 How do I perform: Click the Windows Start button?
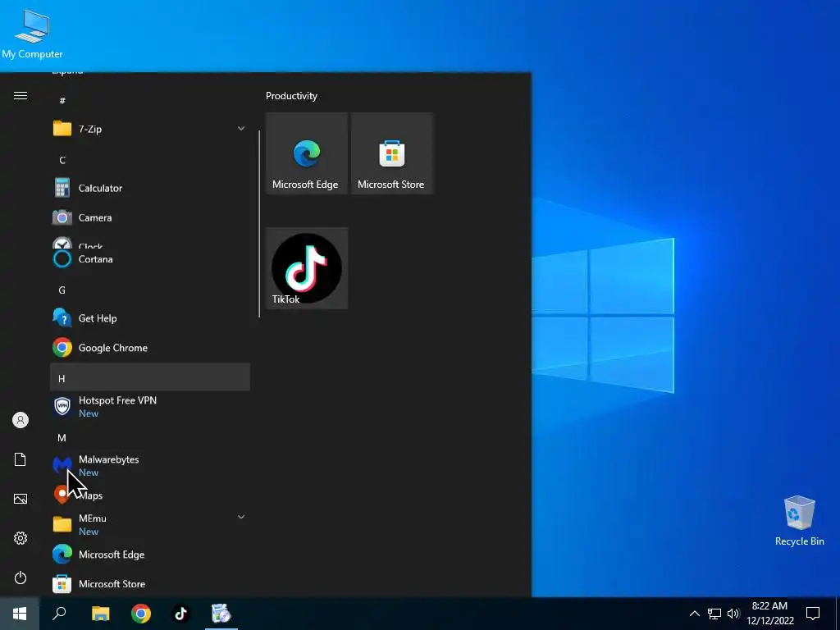pos(20,614)
